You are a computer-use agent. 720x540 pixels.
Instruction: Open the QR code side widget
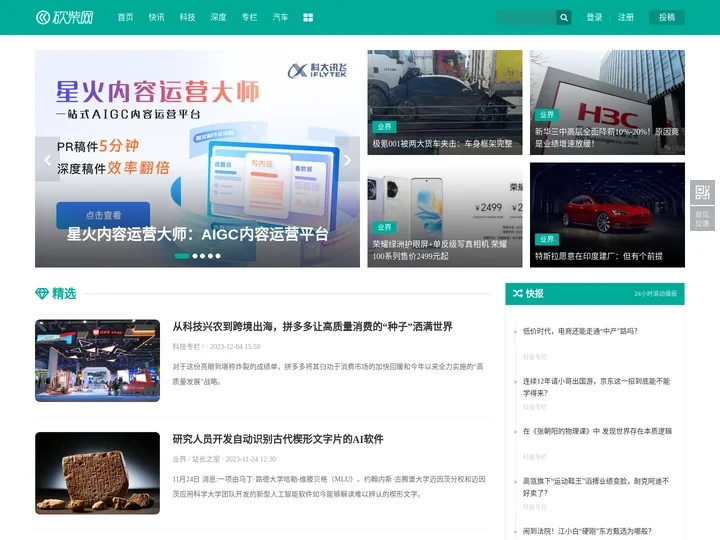tap(702, 192)
